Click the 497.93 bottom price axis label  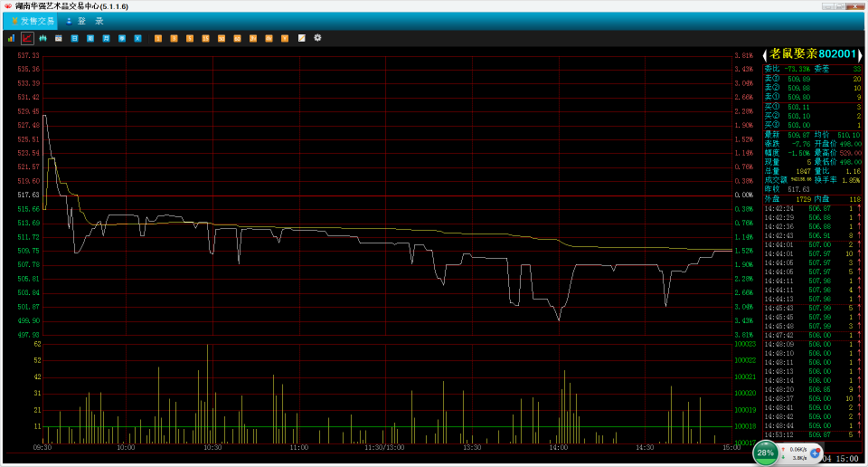click(x=28, y=335)
